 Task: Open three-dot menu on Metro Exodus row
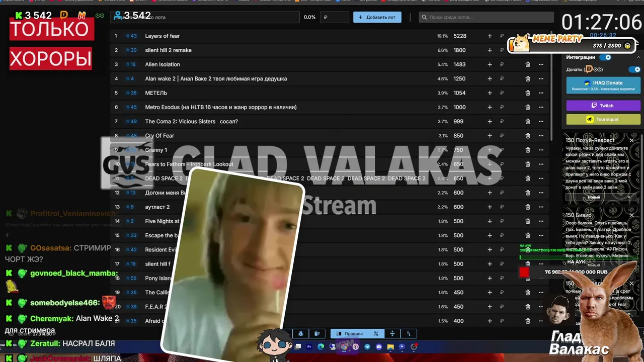click(x=541, y=107)
